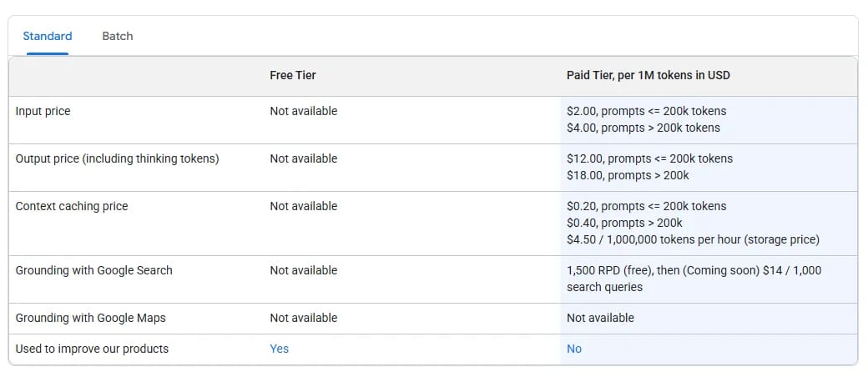Click the $0.20 context caching line
Screen dimensions: 868x387
pyautogui.click(x=646, y=206)
